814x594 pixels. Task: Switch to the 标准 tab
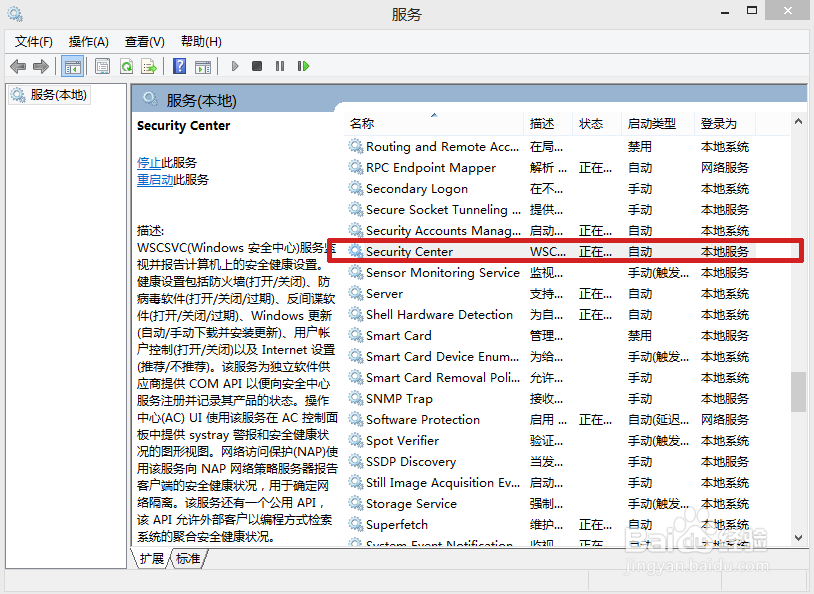click(186, 560)
